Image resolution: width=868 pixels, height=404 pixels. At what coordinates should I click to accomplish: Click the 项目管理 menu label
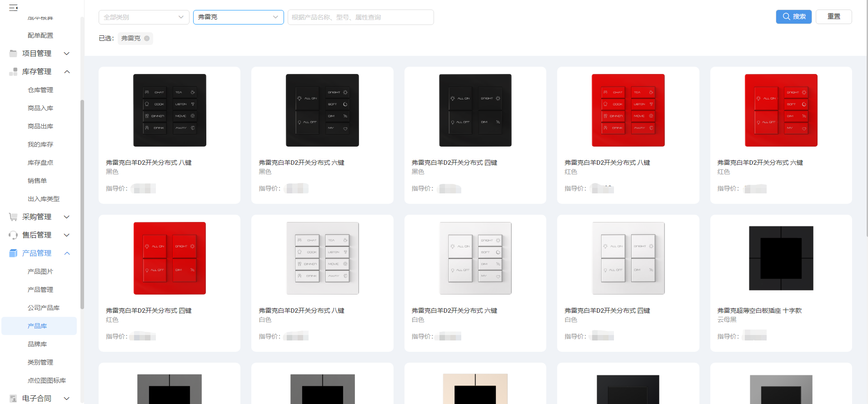click(37, 54)
